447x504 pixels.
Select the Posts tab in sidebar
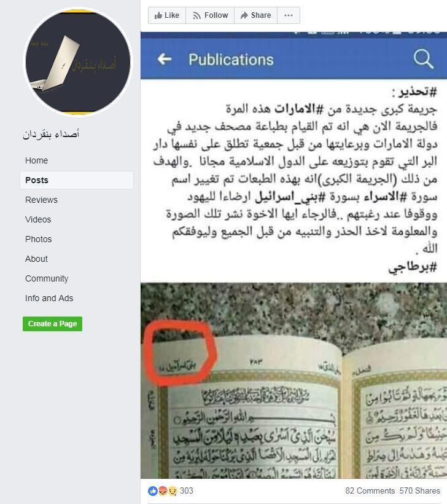tap(76, 180)
